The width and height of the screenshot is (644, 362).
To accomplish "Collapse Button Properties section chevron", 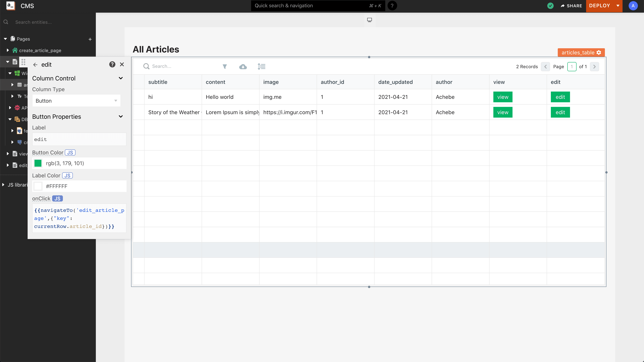I will tap(121, 116).
